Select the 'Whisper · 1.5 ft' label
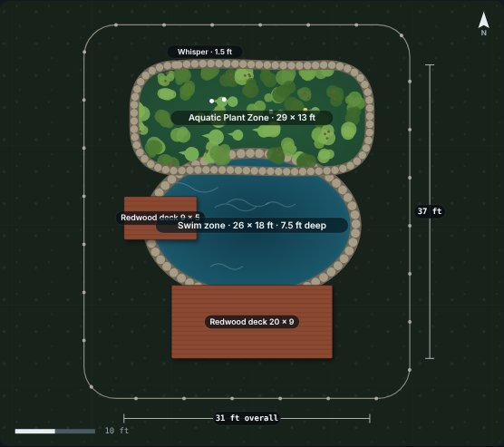Image resolution: width=504 pixels, height=447 pixels. pyautogui.click(x=205, y=52)
